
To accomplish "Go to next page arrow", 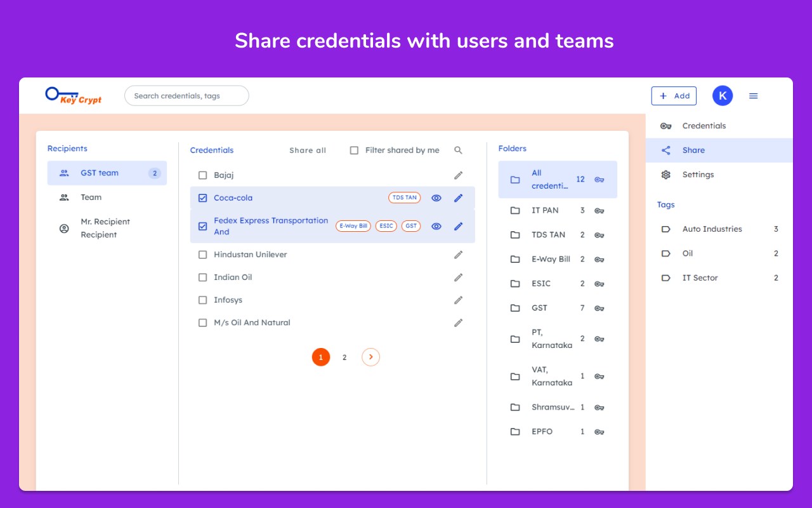I will tap(371, 357).
